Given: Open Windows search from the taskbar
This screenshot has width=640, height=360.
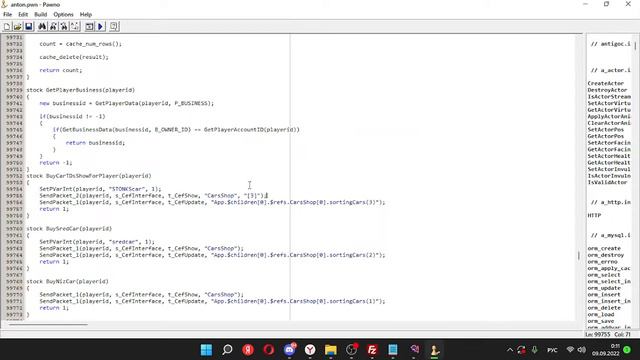Looking at the screenshot, I should point(227,350).
